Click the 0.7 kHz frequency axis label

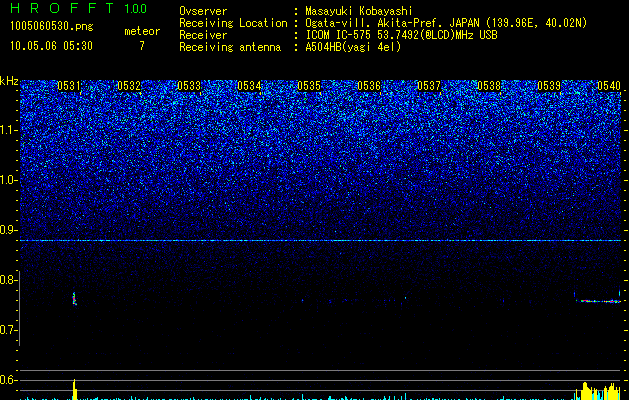[8, 330]
